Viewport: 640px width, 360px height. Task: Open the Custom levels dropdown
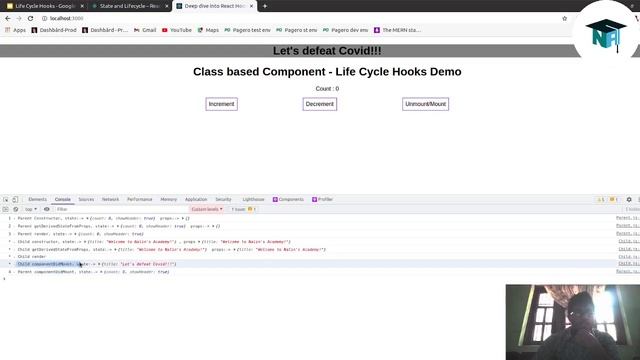click(x=207, y=209)
